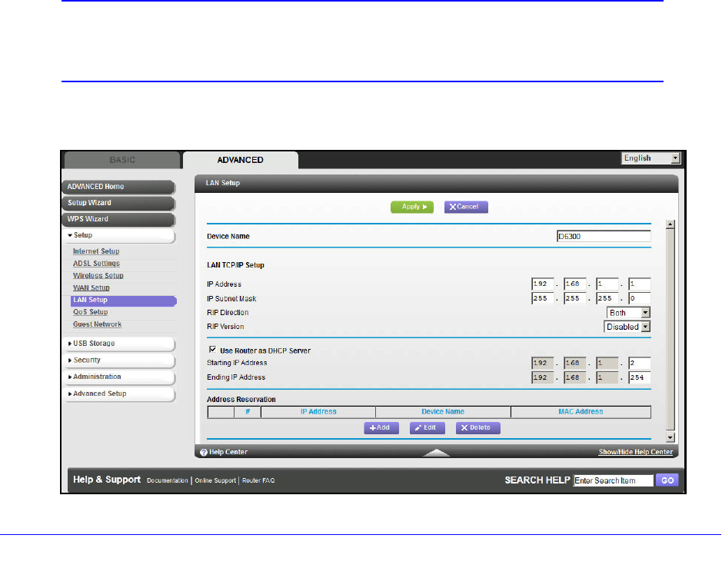Go to WAN Setup
722x588 pixels.
[x=91, y=287]
